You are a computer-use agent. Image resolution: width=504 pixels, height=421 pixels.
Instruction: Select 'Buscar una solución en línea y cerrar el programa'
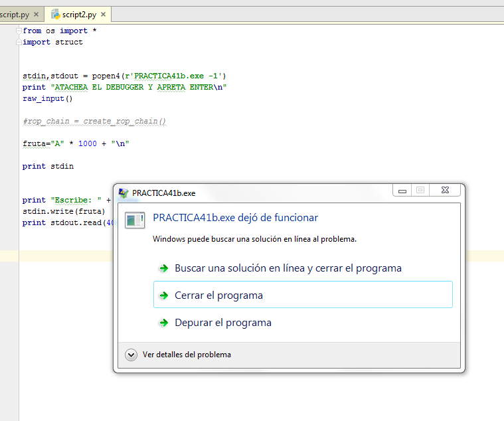point(288,268)
